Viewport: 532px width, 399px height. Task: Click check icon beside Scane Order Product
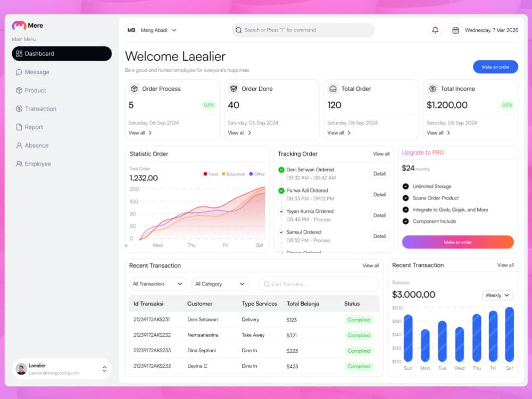pos(405,198)
